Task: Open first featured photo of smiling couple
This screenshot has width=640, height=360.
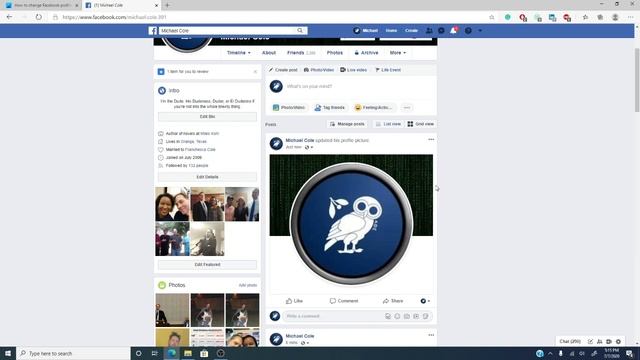Action: coord(172,204)
